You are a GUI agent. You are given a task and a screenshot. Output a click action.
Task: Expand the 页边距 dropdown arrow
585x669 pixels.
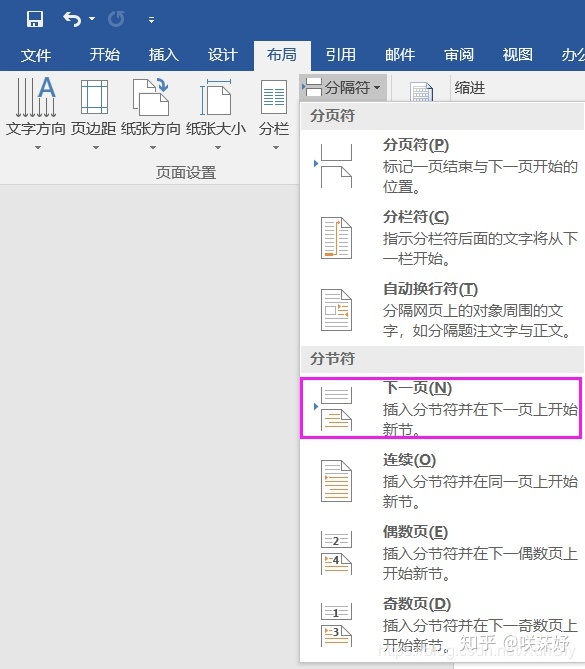[96, 148]
